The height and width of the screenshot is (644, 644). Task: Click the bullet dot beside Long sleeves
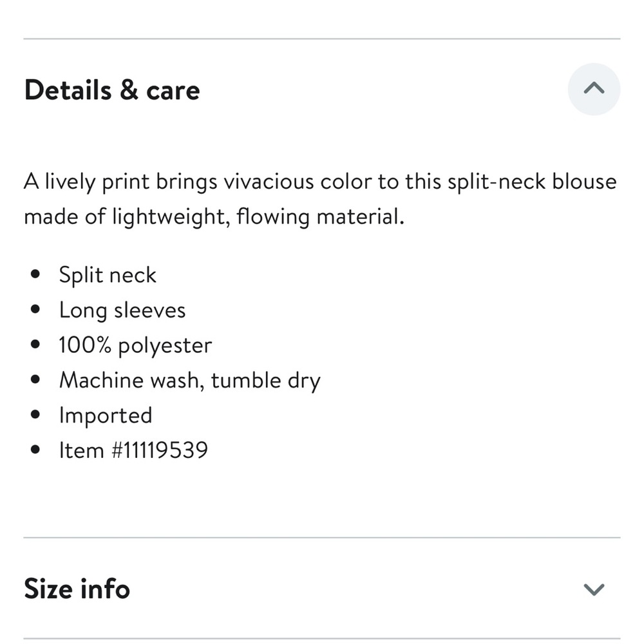pyautogui.click(x=35, y=309)
